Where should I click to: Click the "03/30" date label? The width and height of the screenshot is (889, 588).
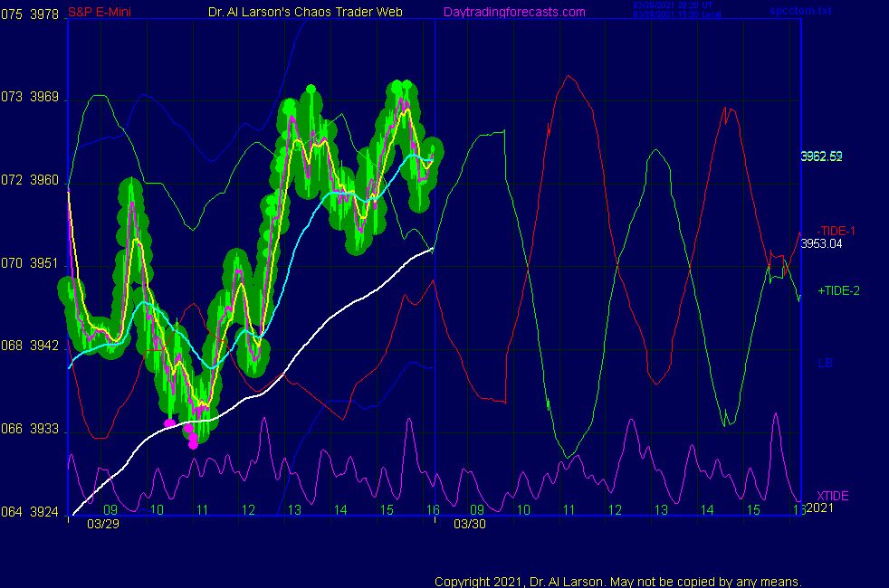(x=470, y=524)
